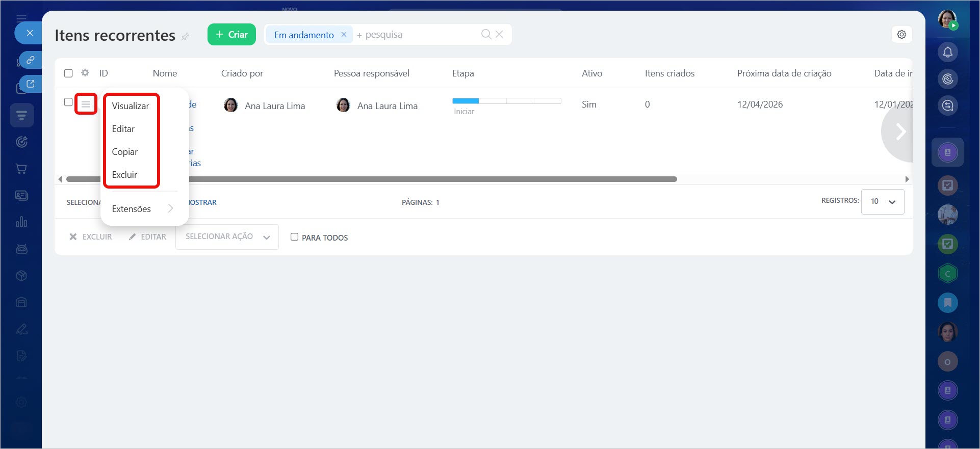980x449 pixels.
Task: Choose Excluir from the context menu
Action: coord(124,175)
